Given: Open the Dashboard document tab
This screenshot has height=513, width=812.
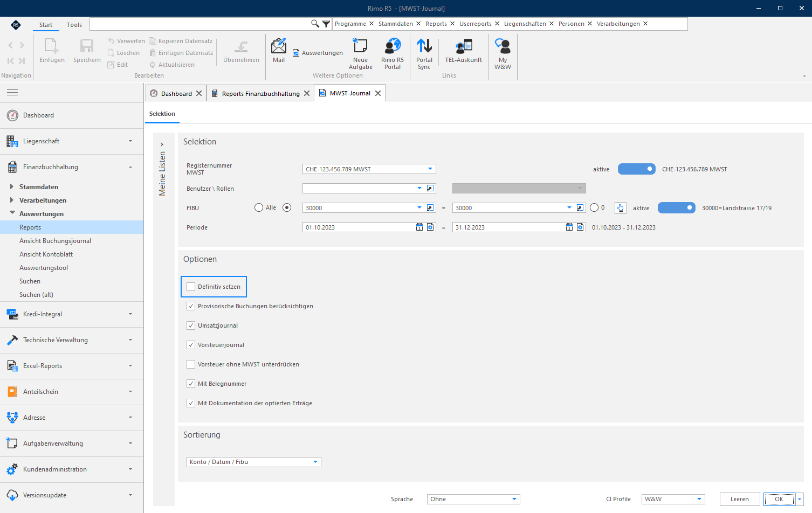Looking at the screenshot, I should coord(176,94).
